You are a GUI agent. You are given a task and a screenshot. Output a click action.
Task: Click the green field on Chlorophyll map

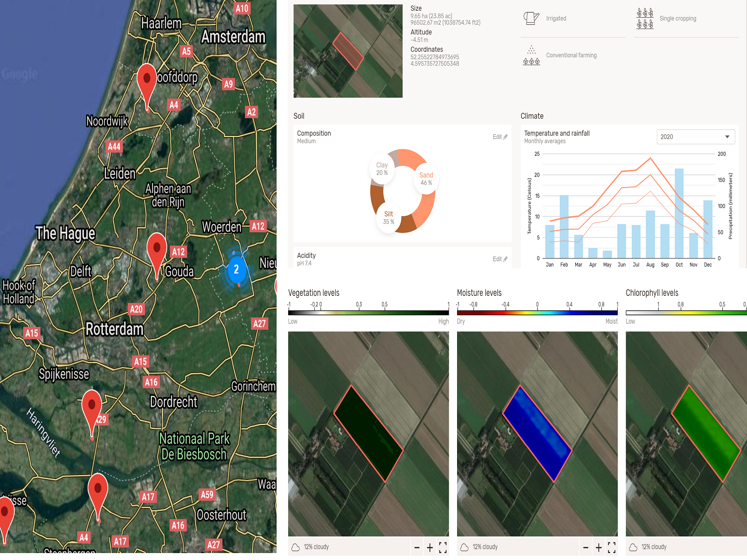coord(706,434)
